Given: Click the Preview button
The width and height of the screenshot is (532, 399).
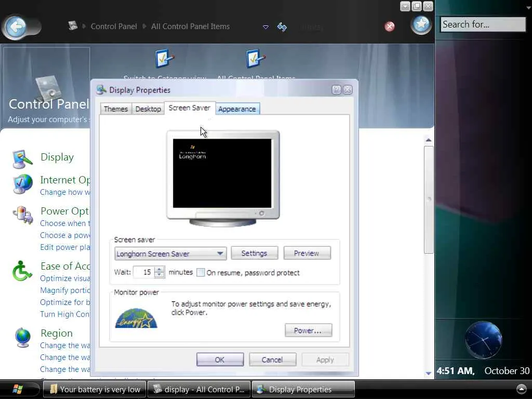Looking at the screenshot, I should [x=307, y=253].
